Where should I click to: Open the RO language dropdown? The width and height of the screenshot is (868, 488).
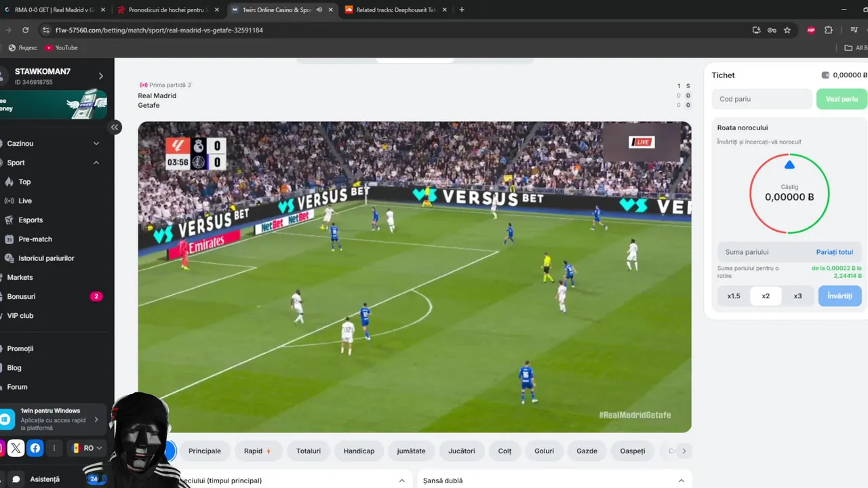click(87, 448)
